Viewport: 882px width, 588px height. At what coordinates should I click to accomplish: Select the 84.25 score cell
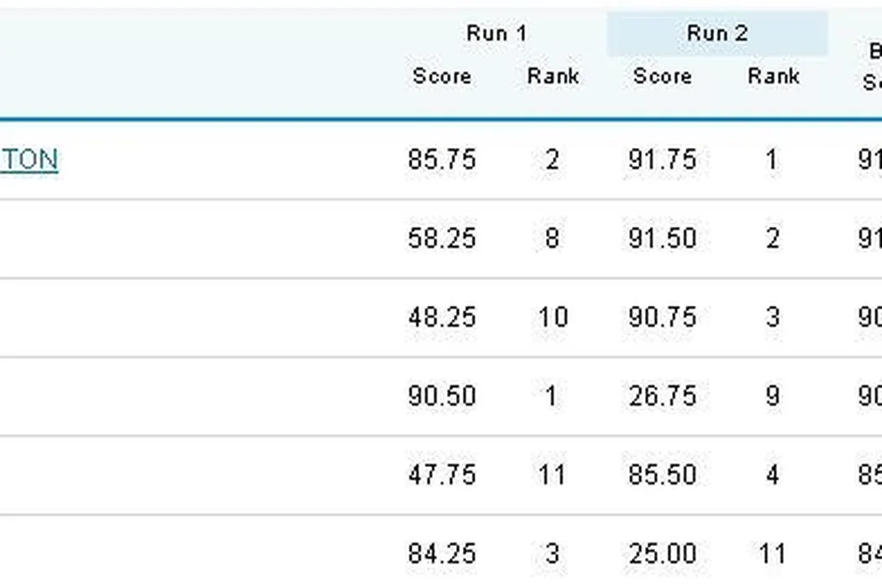[x=442, y=554]
